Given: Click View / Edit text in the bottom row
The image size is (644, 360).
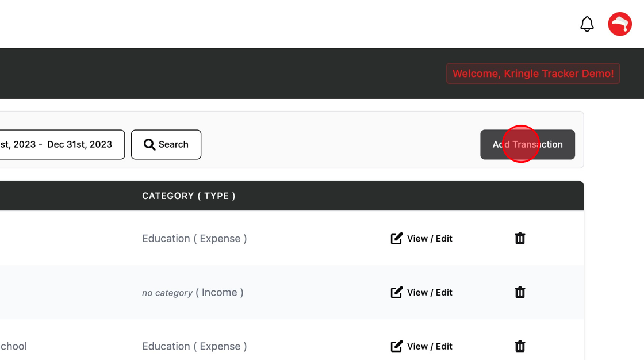Looking at the screenshot, I should pyautogui.click(x=430, y=346).
